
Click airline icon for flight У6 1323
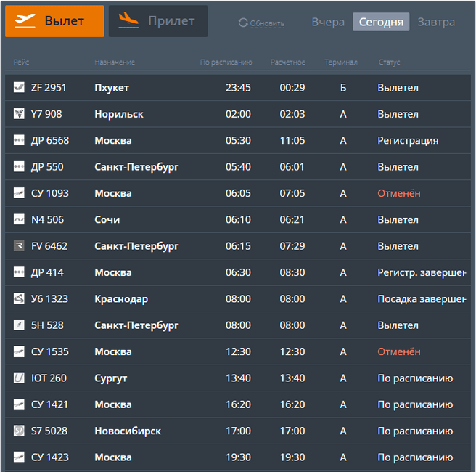click(x=19, y=299)
